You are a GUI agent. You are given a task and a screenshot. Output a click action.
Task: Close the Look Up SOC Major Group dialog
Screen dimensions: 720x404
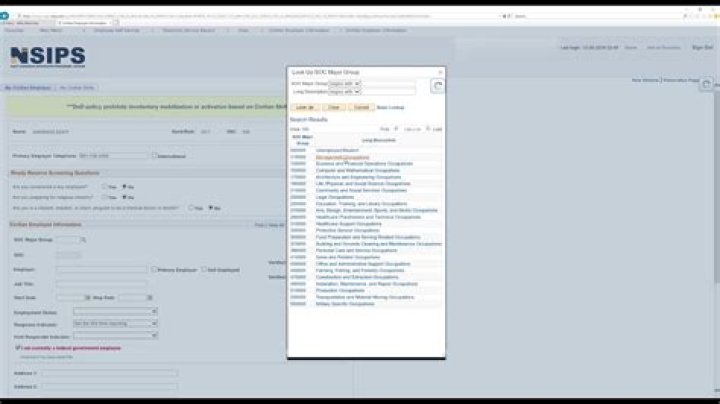tap(440, 73)
